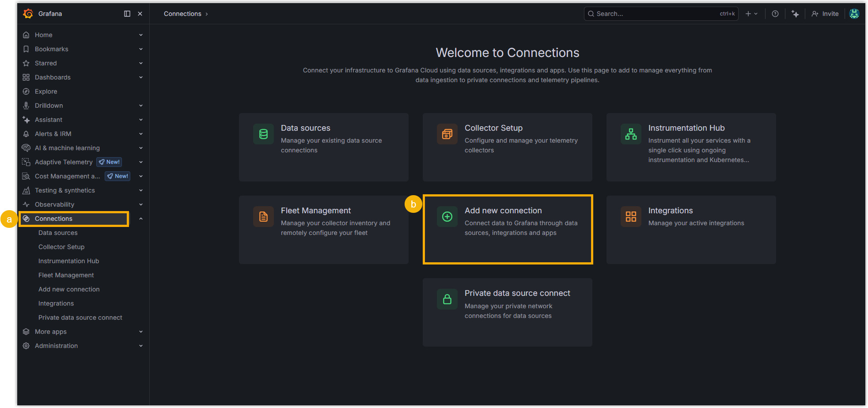Click the Adaptive Telemetry icon
Screen dimensions: 868x408
(26, 162)
